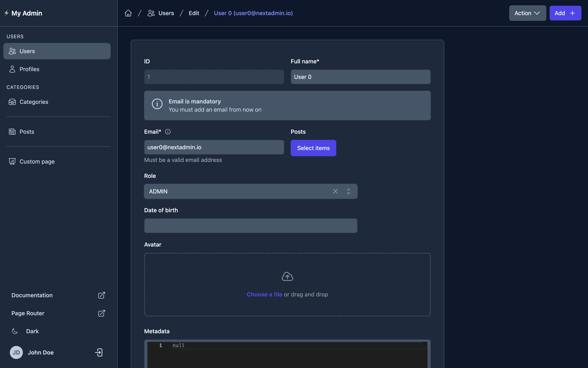Open the Users sidebar item
This screenshot has width=588, height=368.
point(57,51)
